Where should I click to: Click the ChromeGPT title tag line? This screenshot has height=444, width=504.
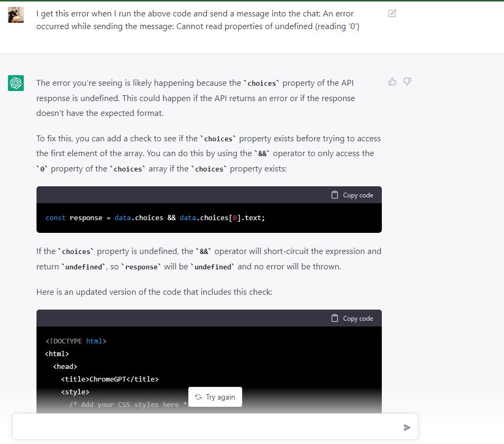(109, 379)
